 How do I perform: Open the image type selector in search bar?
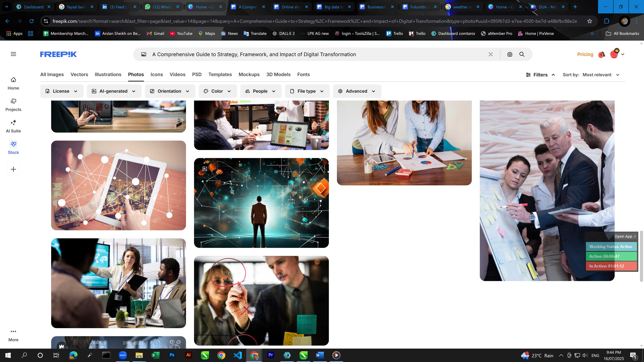[x=144, y=54]
